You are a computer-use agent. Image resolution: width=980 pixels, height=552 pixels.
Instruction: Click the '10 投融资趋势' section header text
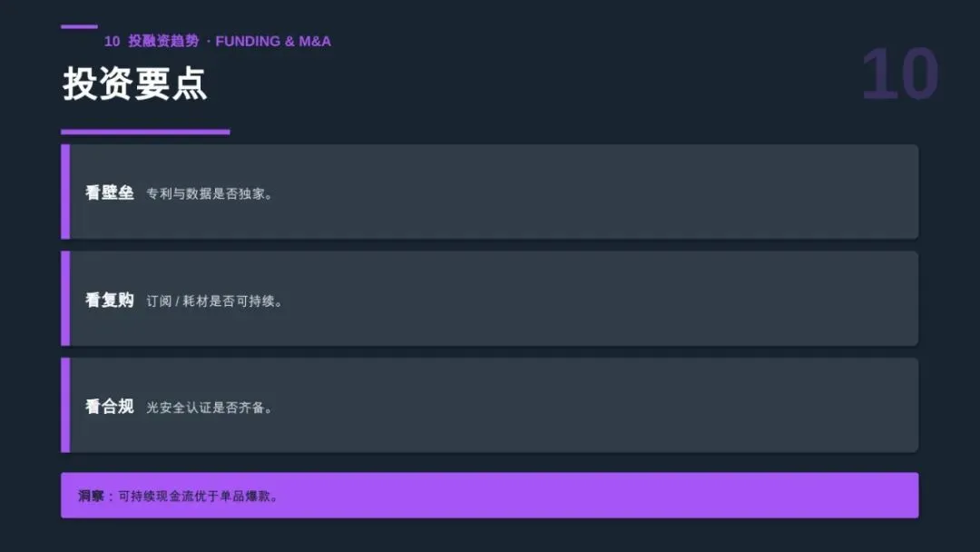pos(152,41)
